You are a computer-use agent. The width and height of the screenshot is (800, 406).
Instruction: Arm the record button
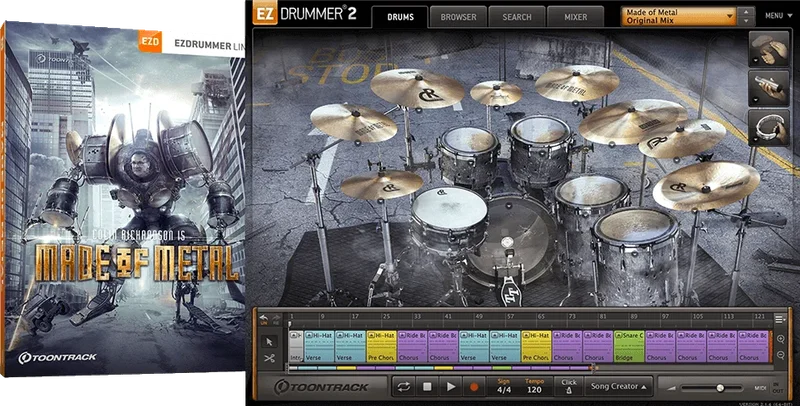point(474,387)
